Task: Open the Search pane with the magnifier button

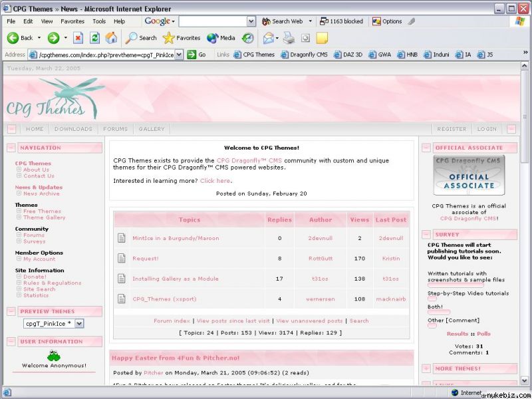Action: click(140, 38)
